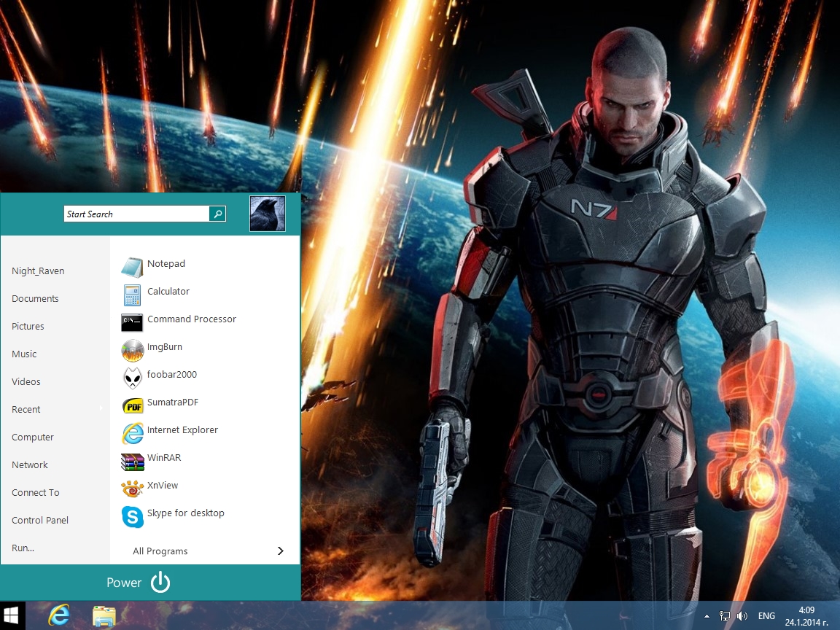Click the Power text label
This screenshot has height=630, width=840.
(x=124, y=583)
